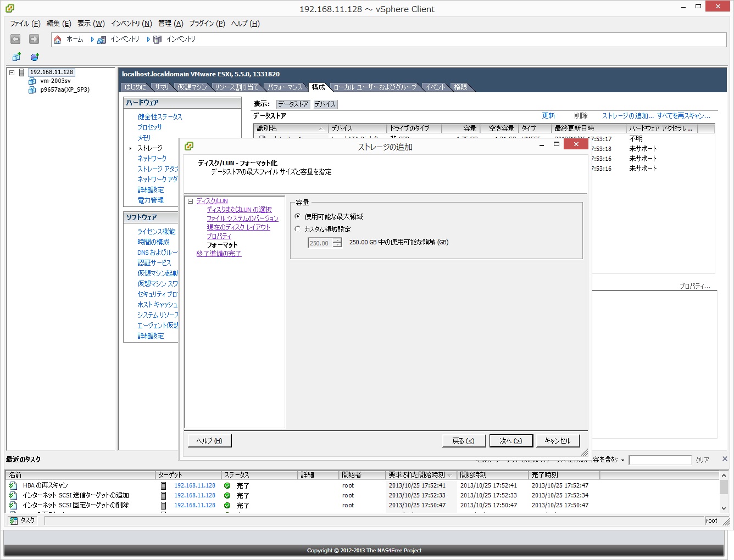734x560 pixels.
Task: Click the Home icon in the breadcrumb bar
Action: [x=58, y=40]
